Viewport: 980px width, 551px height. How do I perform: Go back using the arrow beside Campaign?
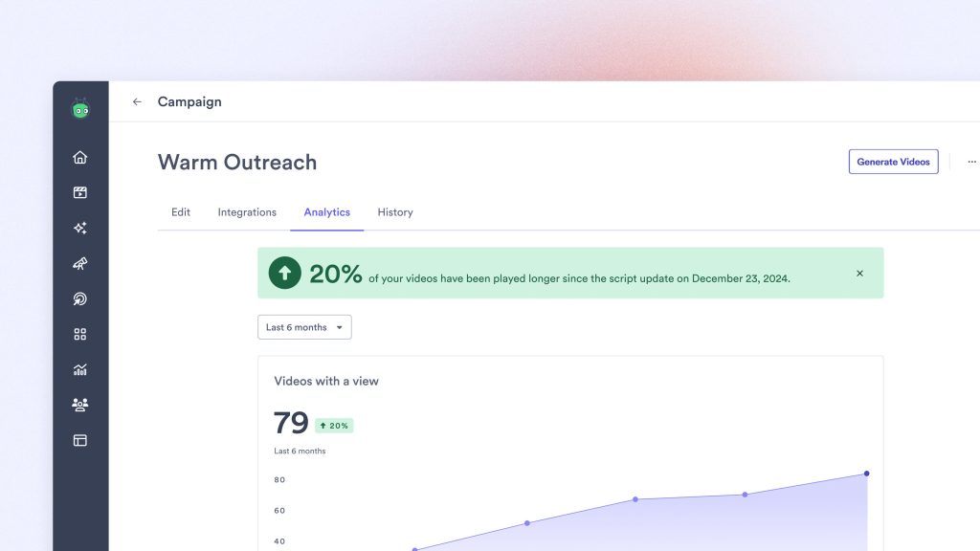coord(137,101)
